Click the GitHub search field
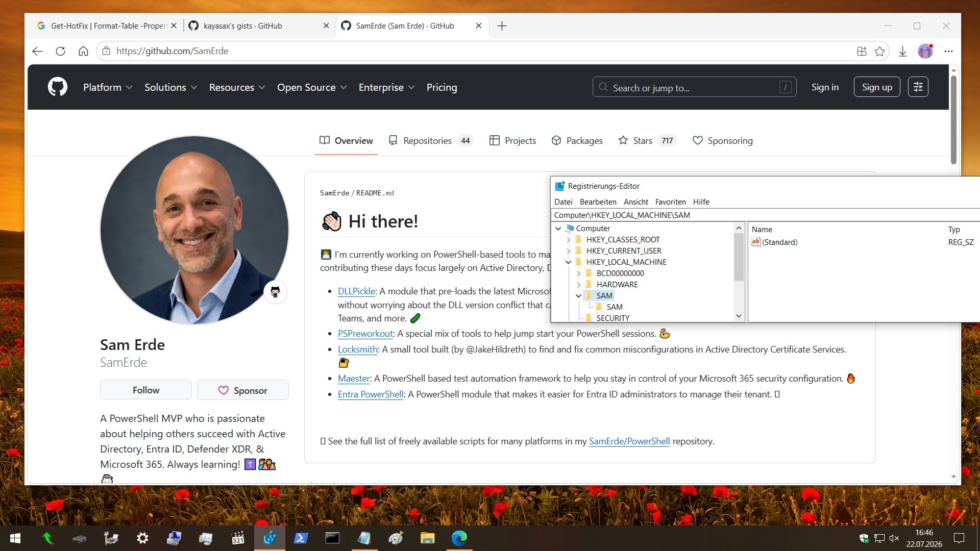 694,87
